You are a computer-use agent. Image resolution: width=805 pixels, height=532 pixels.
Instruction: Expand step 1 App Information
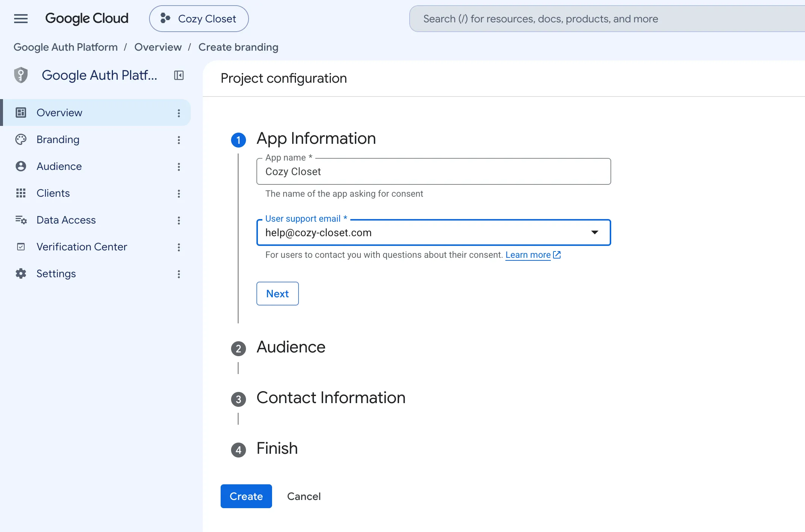(316, 138)
